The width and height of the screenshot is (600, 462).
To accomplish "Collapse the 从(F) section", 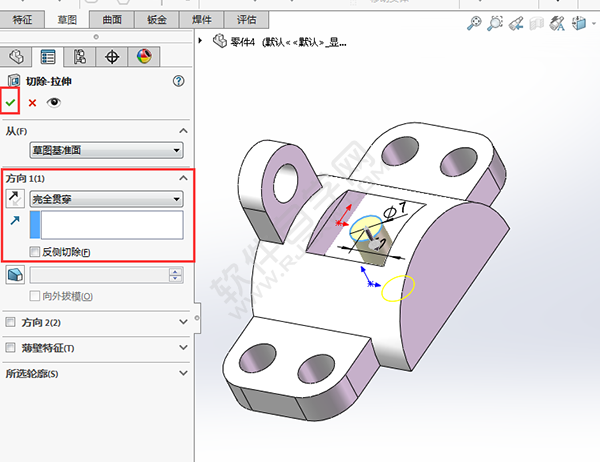I will pos(183,131).
